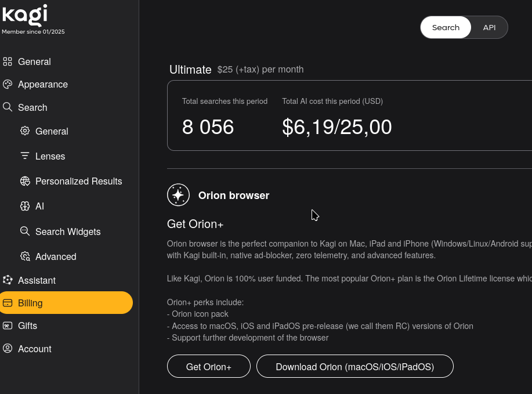Click the Kagi logo
532x394 pixels.
coord(25,15)
